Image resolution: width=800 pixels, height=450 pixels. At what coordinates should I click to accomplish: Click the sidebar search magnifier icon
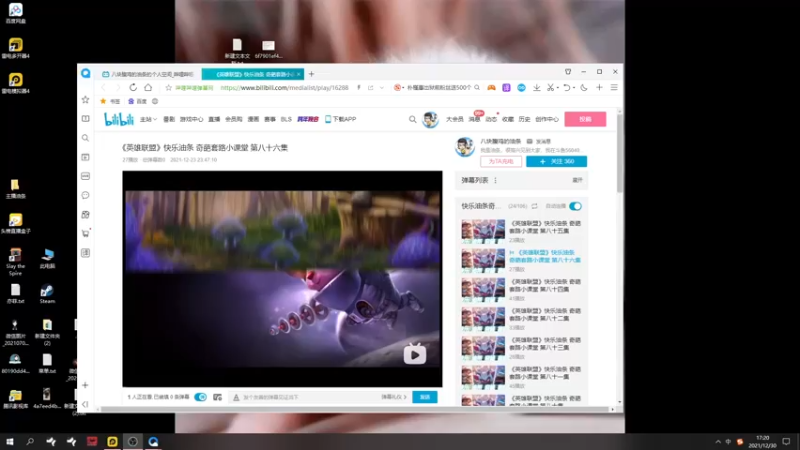coord(85,138)
